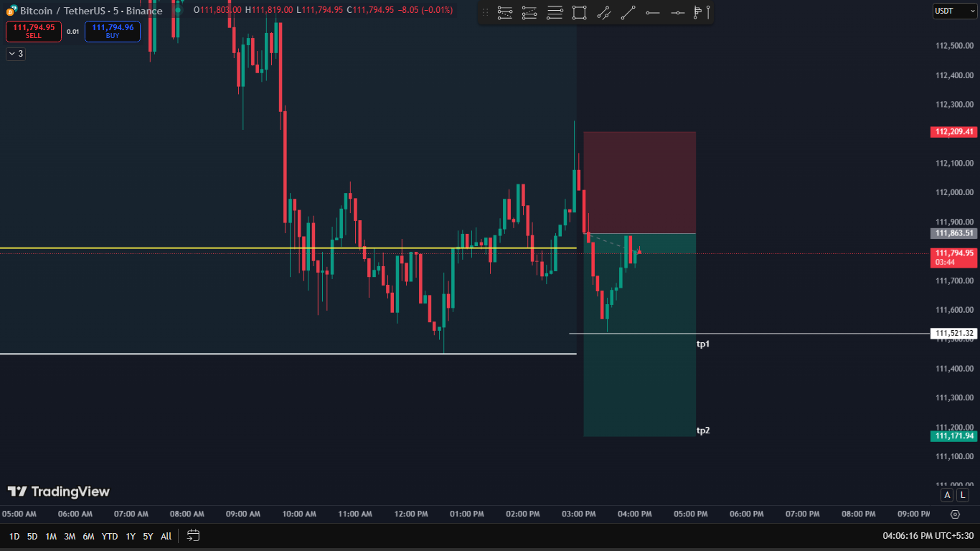
Task: Click the market status dot next to Binance
Action: coord(176,10)
